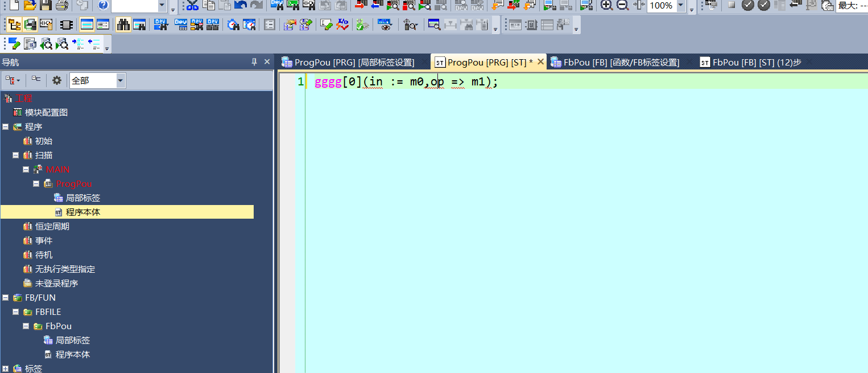The height and width of the screenshot is (373, 868).
Task: Toggle the navigation window toolbar button
Action: click(x=14, y=25)
